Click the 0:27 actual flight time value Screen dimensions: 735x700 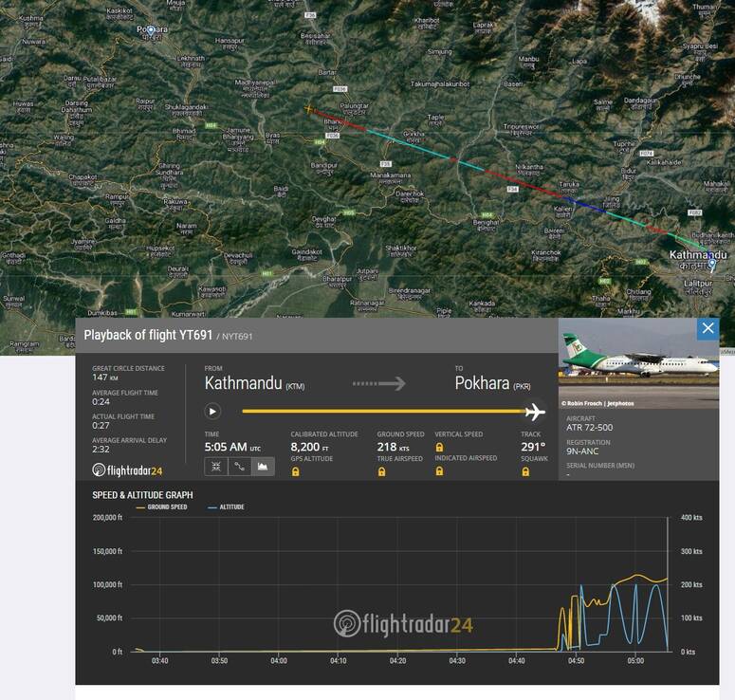101,425
